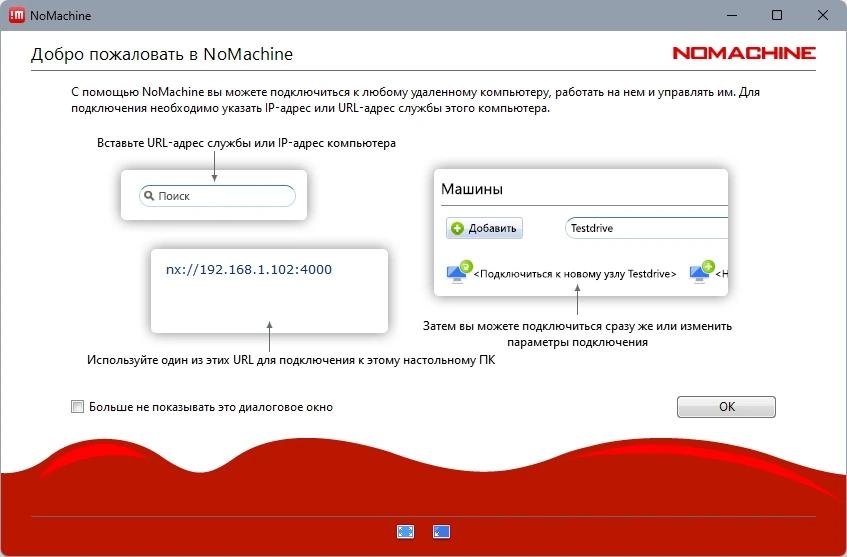Click the text "<Подключиться к новому узлу Testdrive>"
847x557 pixels.
[x=575, y=274]
